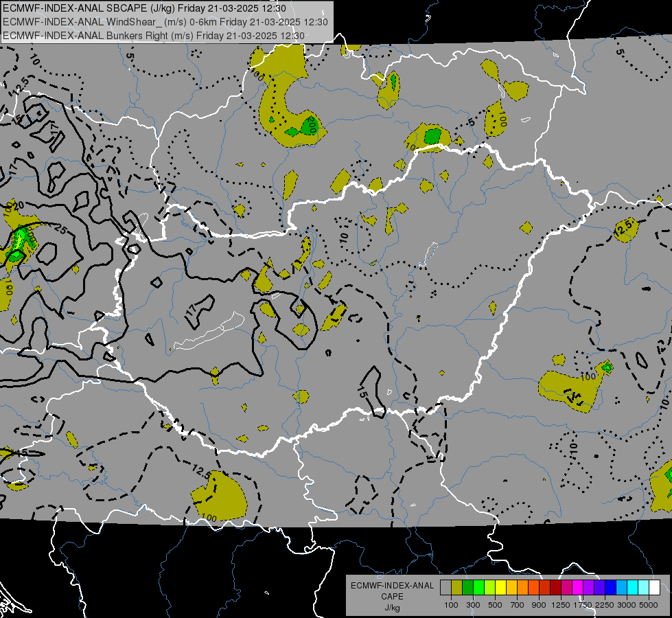672x618 pixels.
Task: Pick the pure yellow legend swatch
Action: 501,588
